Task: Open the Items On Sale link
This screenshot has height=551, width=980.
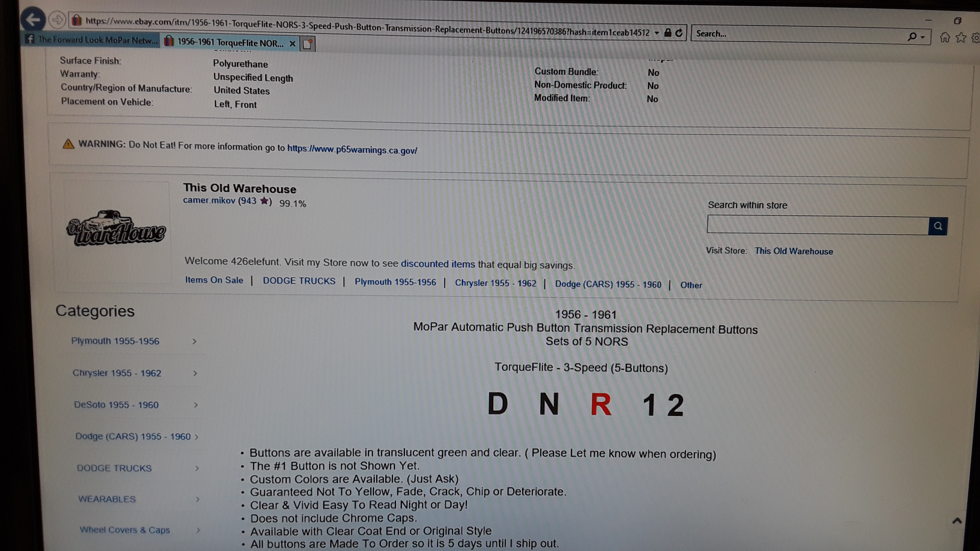Action: coord(214,280)
